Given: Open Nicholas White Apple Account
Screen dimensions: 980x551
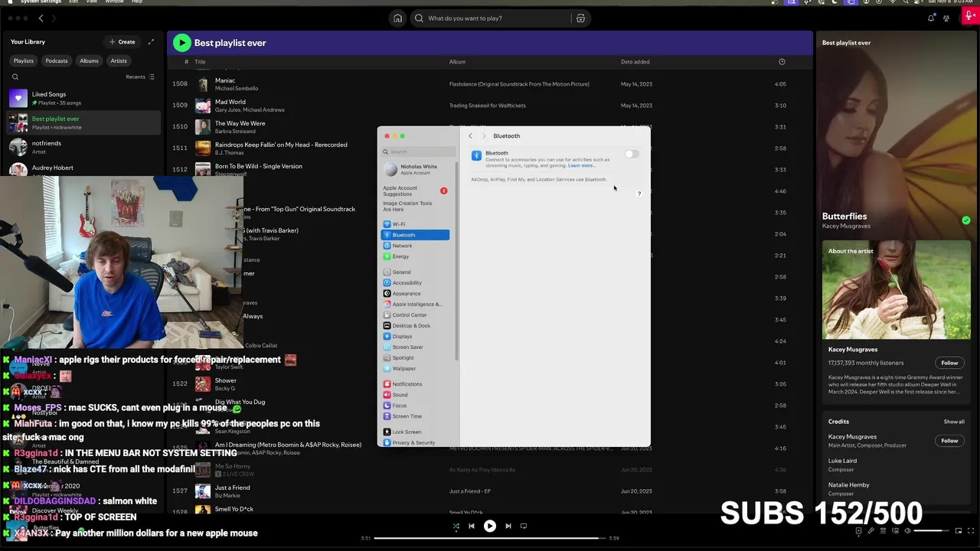Looking at the screenshot, I should pos(415,169).
